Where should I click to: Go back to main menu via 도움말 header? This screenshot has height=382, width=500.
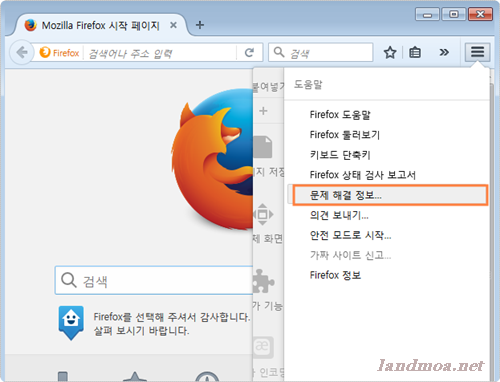[387, 85]
